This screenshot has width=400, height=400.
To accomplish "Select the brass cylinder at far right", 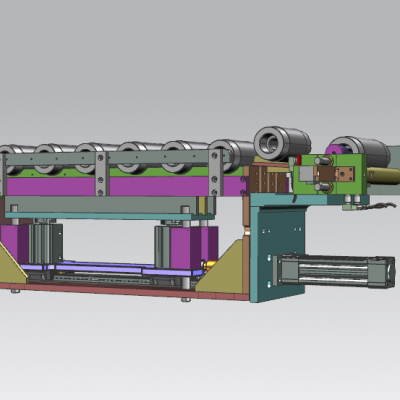I will click(x=383, y=176).
